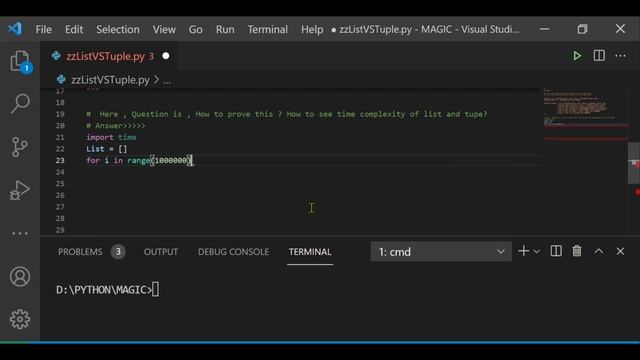
Task: Open the Help menu
Action: pos(312,29)
